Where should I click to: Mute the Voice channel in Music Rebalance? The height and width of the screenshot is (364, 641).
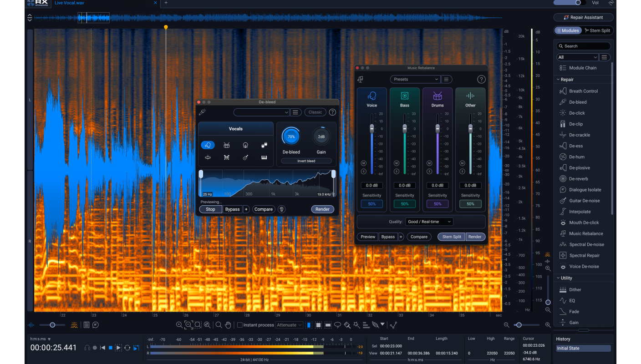point(364,163)
